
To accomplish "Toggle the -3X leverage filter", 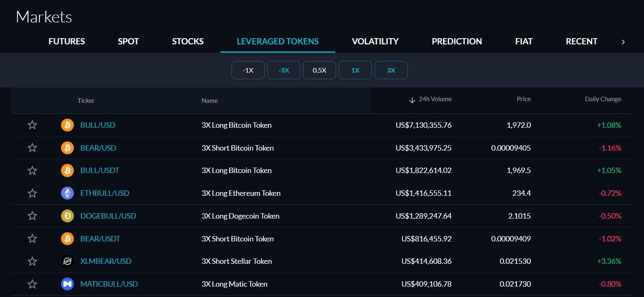I will point(284,70).
